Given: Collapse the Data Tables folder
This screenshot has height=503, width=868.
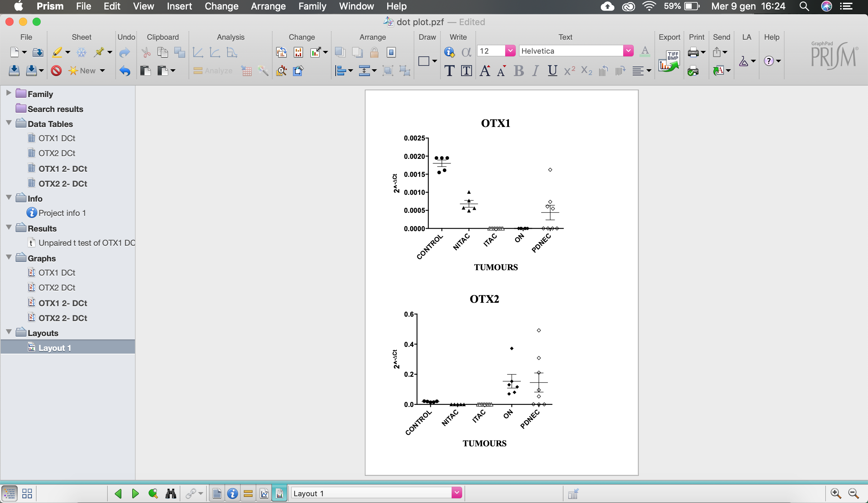Looking at the screenshot, I should point(9,123).
